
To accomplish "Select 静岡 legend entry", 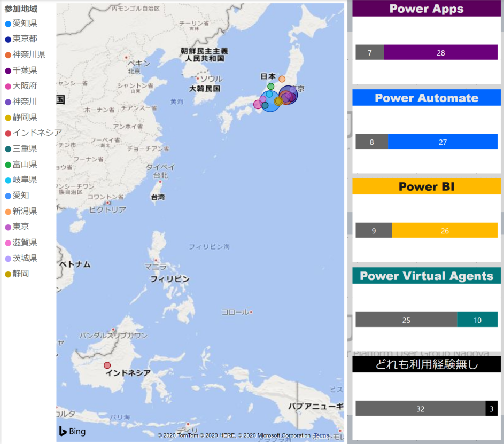I will click(17, 274).
